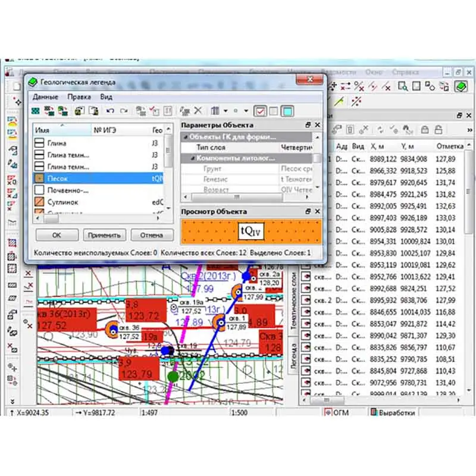
Task: Select the Сутлинок layer in the list
Action: (x=63, y=202)
